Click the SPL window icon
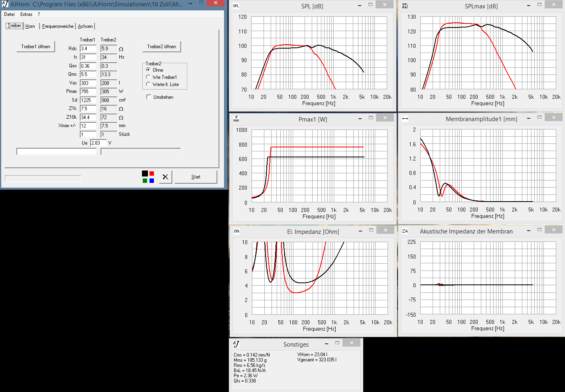The width and height of the screenshot is (565, 392). pos(236,6)
